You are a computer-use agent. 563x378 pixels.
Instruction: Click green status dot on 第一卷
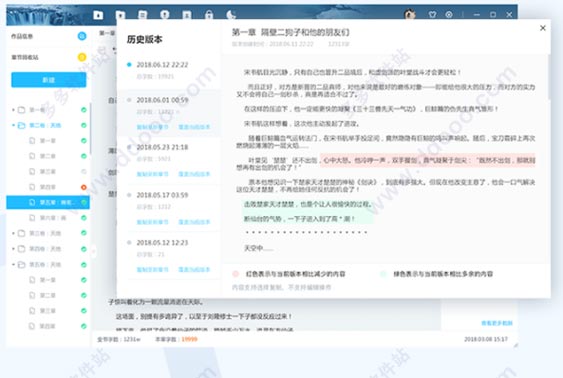pyautogui.click(x=84, y=110)
